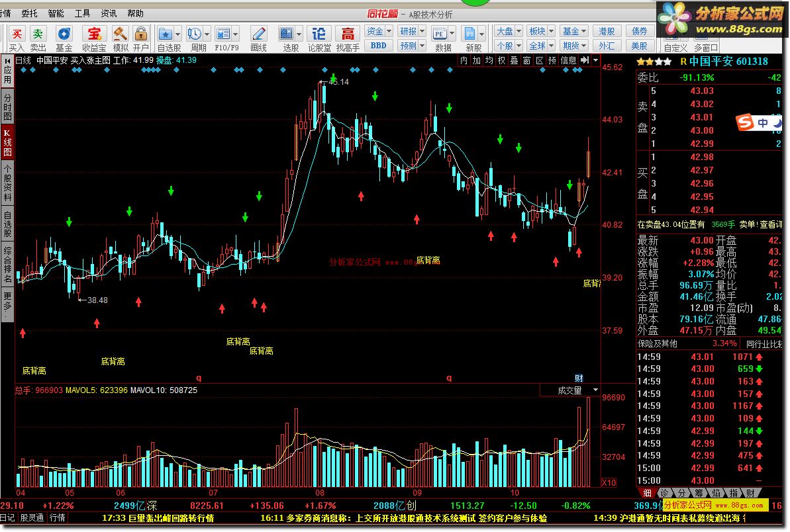Open the 期货 dropdown

click(574, 46)
